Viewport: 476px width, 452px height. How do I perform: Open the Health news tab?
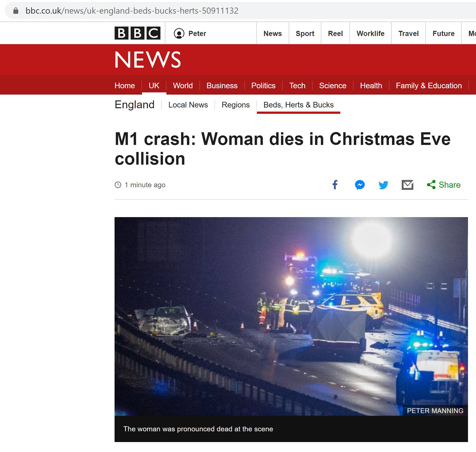pos(371,85)
